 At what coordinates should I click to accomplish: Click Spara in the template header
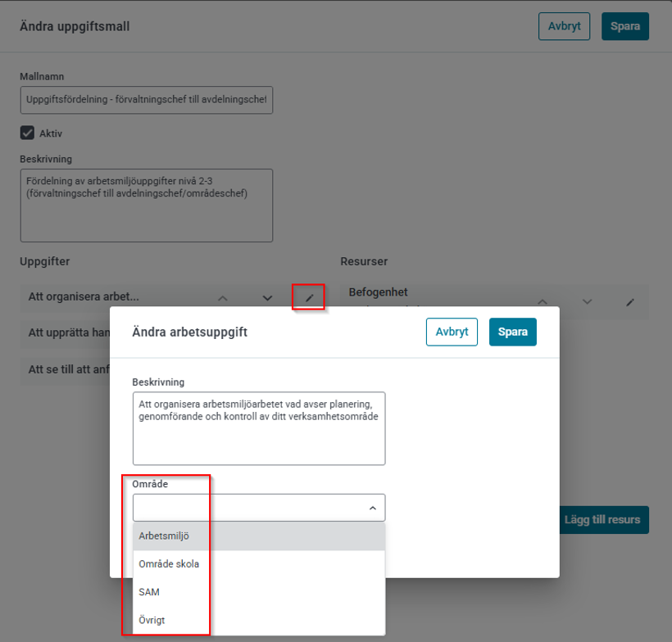(624, 26)
